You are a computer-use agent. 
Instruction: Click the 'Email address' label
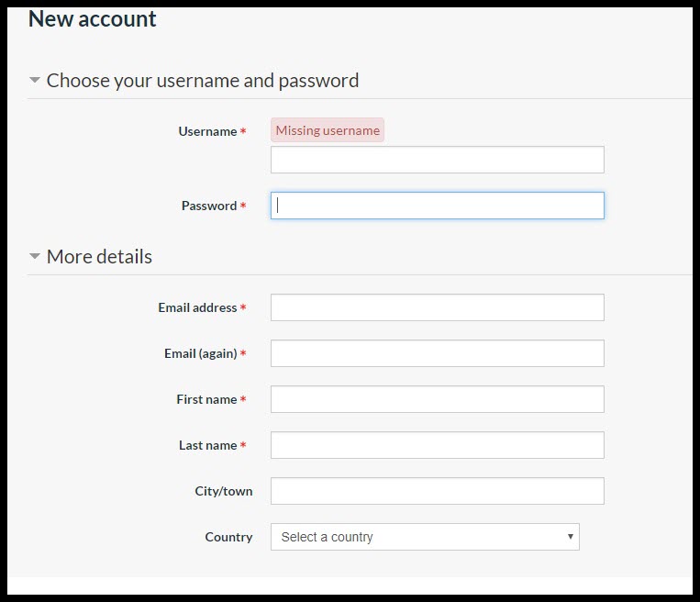pyautogui.click(x=197, y=307)
